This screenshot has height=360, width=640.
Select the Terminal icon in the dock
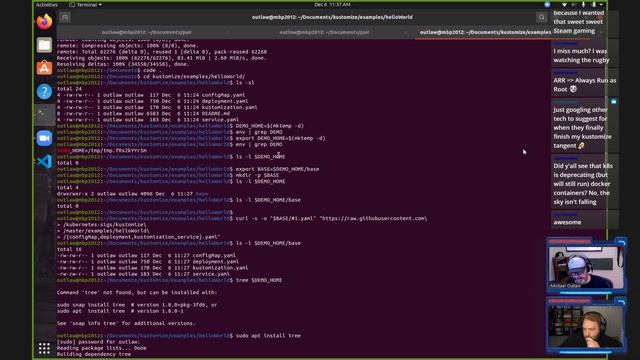coord(44,114)
